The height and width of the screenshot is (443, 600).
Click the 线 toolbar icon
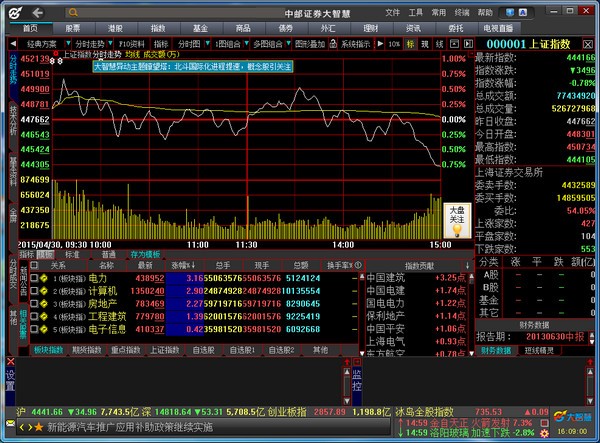click(440, 44)
